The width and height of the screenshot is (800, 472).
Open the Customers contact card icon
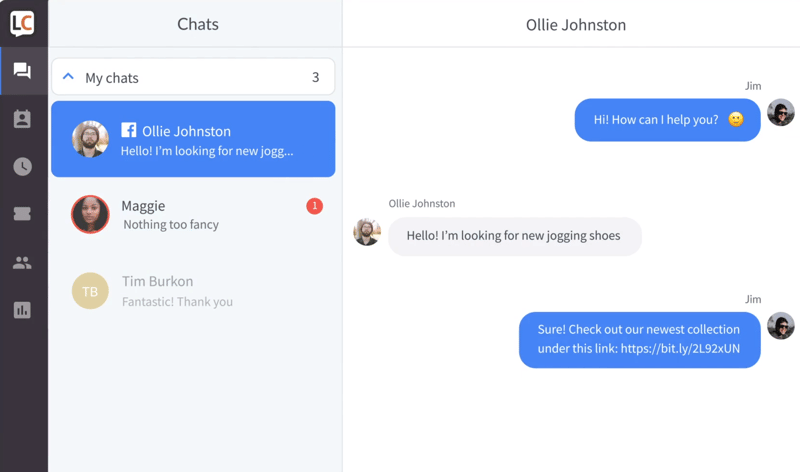coord(22,119)
